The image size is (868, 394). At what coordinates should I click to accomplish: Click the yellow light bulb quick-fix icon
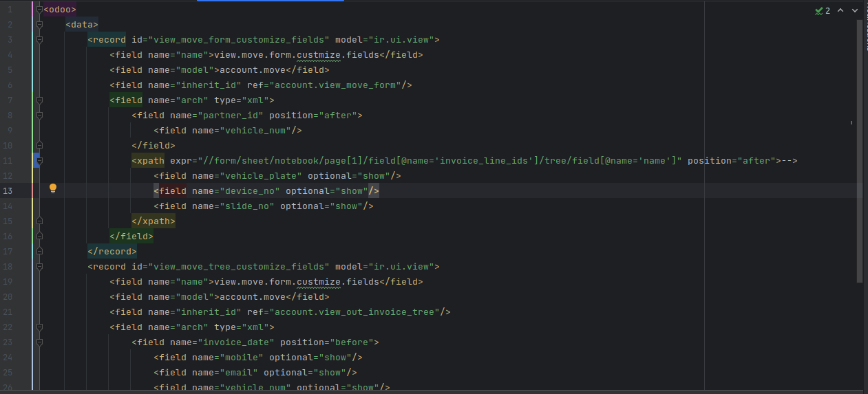pos(53,188)
